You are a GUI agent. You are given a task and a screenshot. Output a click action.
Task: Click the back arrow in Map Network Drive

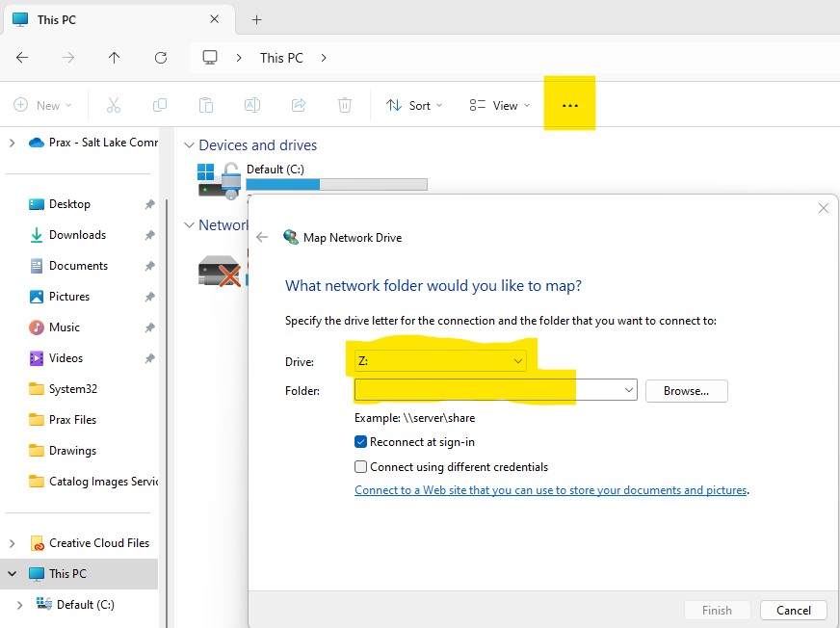coord(262,237)
